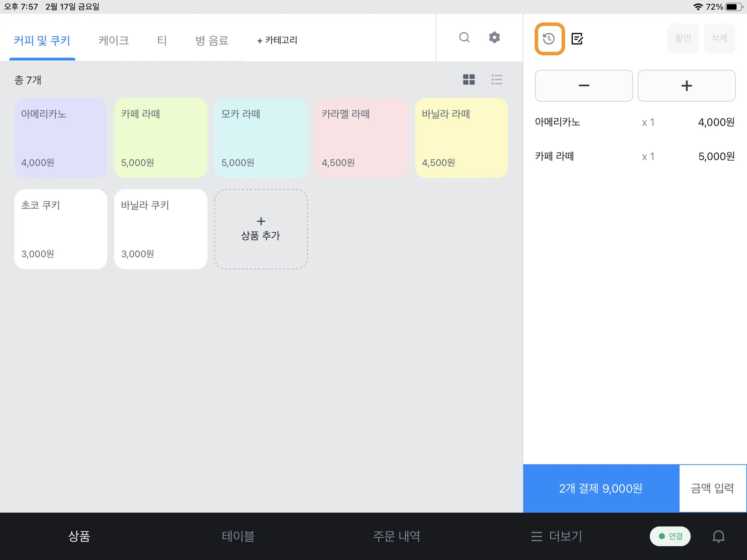Tap the 금액 입력 amount entry button
The height and width of the screenshot is (560, 747).
pos(712,488)
